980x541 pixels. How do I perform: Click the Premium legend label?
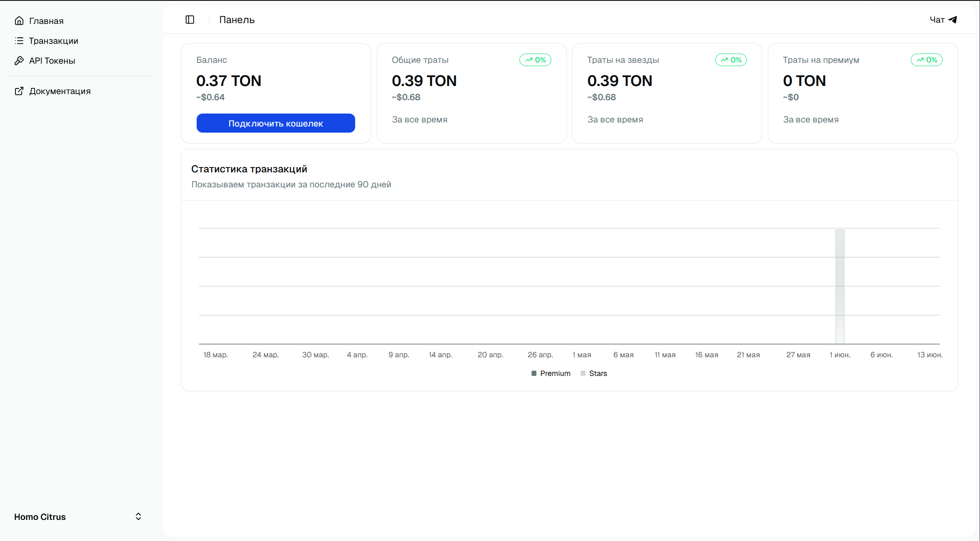point(555,373)
